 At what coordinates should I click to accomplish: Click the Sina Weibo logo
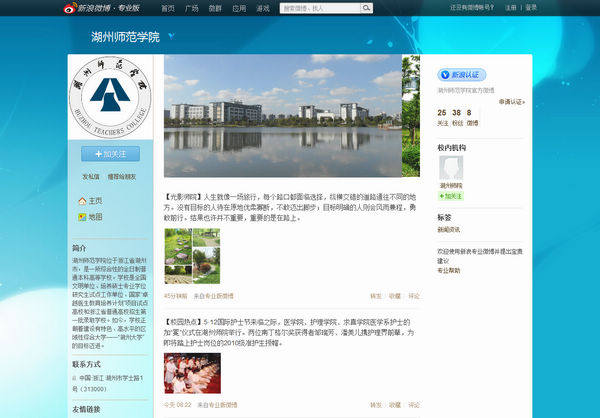click(104, 7)
